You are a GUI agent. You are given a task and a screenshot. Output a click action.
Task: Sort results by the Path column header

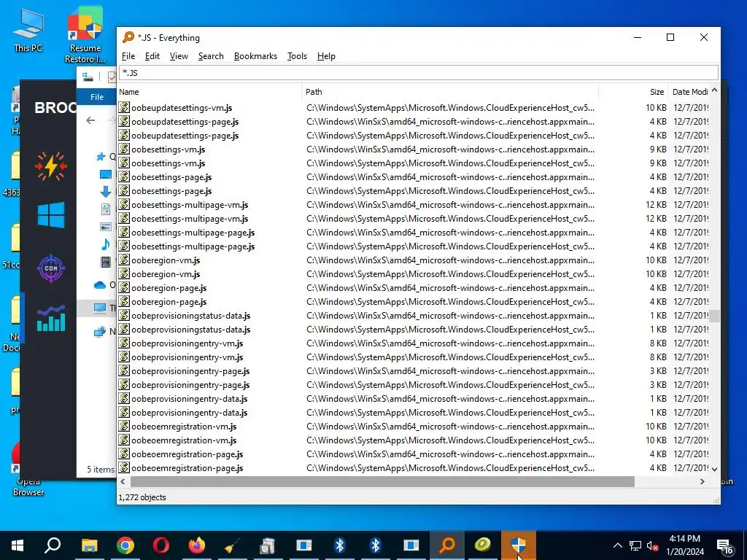coord(450,92)
